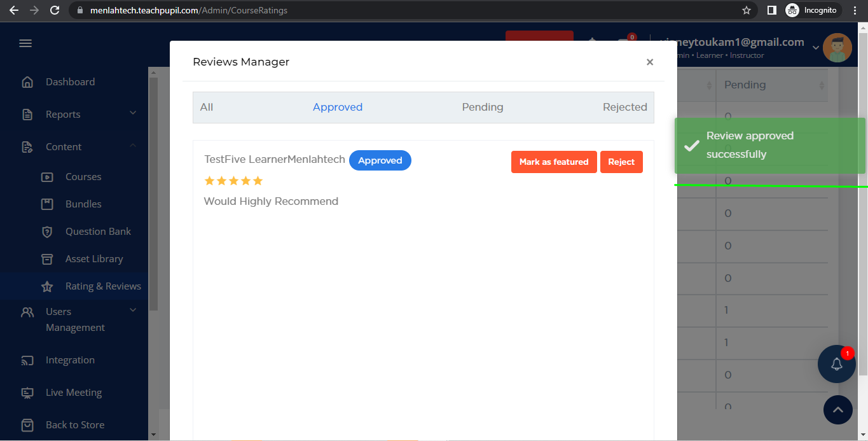Open the hamburger sidebar menu
Image resolution: width=868 pixels, height=441 pixels.
tap(25, 43)
